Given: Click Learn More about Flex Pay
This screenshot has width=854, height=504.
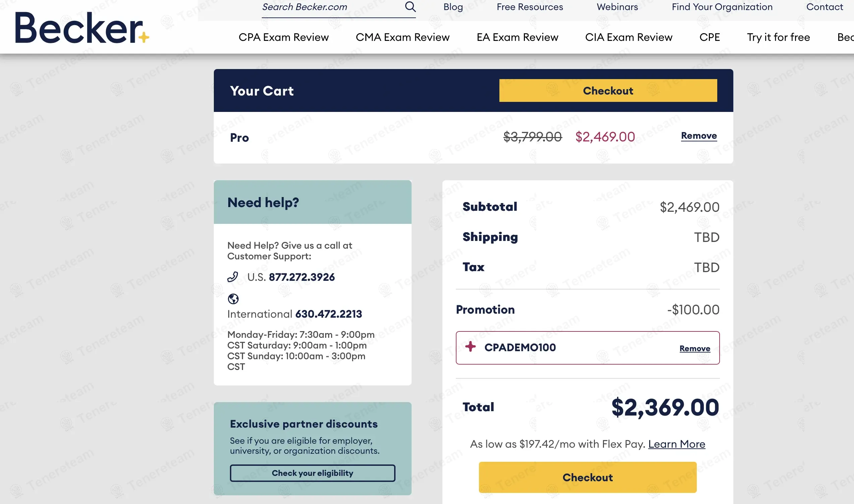Looking at the screenshot, I should [x=676, y=444].
